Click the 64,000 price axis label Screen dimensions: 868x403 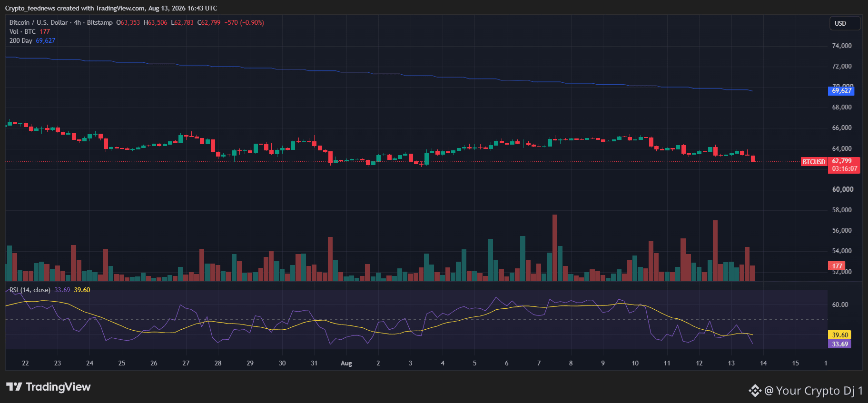[x=842, y=148]
